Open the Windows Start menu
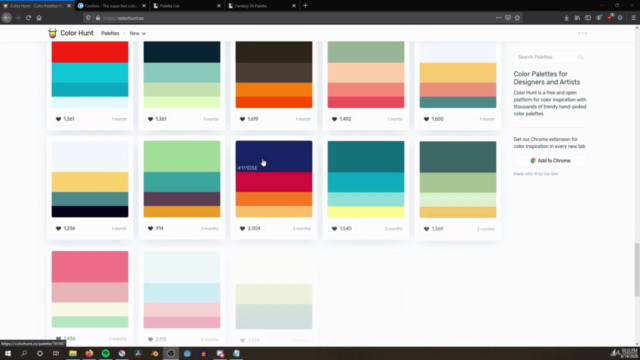The height and width of the screenshot is (360, 640). [8, 353]
